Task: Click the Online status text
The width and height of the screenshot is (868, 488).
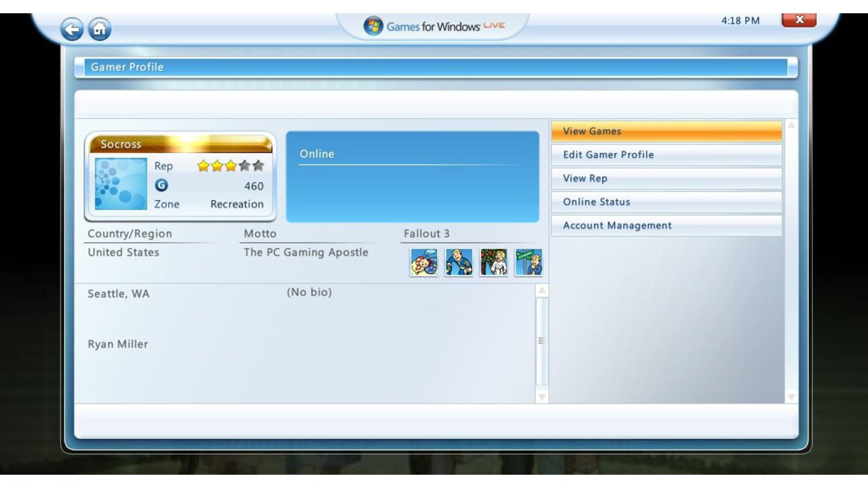Action: tap(317, 154)
